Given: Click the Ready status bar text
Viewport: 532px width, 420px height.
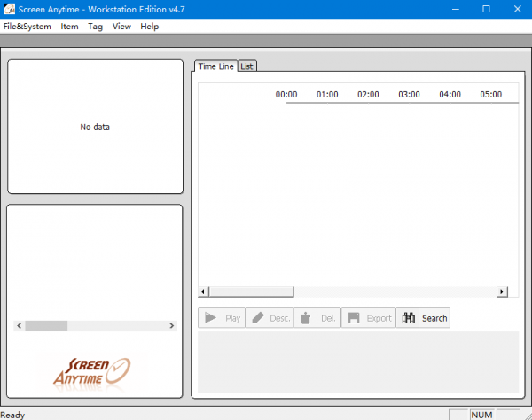Looking at the screenshot, I should (x=12, y=415).
